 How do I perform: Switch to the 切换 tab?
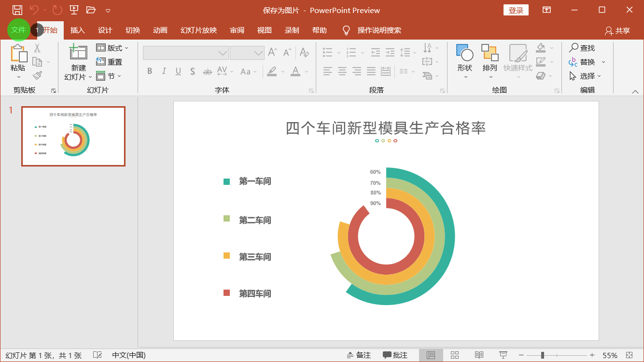133,30
